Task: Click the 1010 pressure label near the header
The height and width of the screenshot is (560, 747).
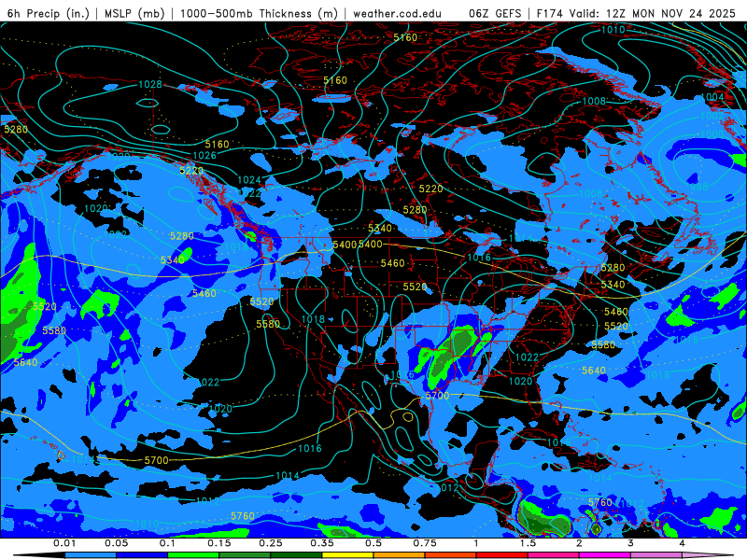Action: (613, 30)
